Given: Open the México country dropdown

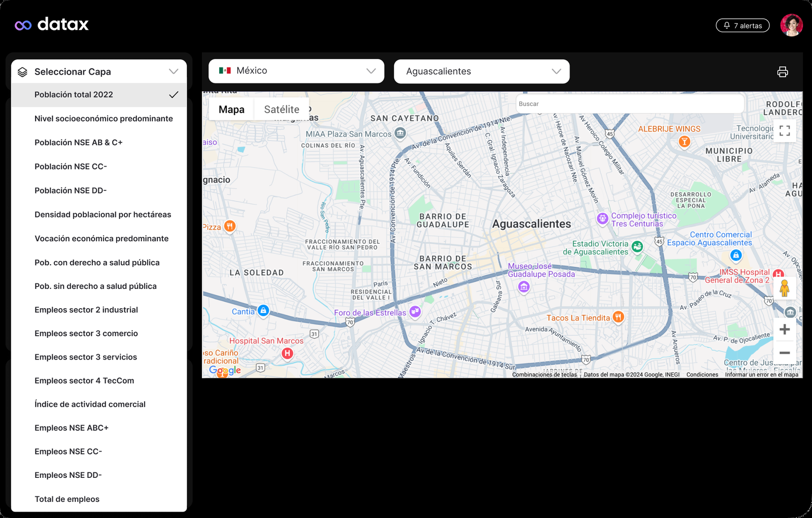Looking at the screenshot, I should point(296,71).
